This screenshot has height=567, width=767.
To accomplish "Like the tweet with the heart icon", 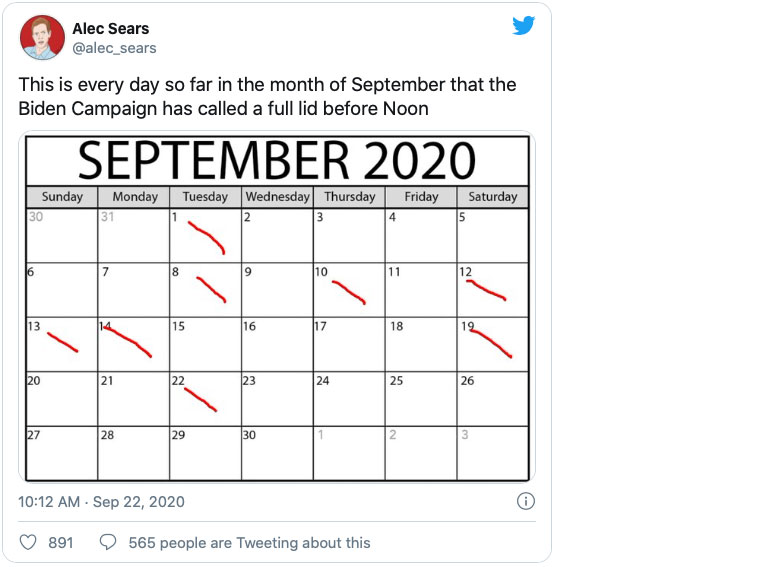I will (29, 542).
